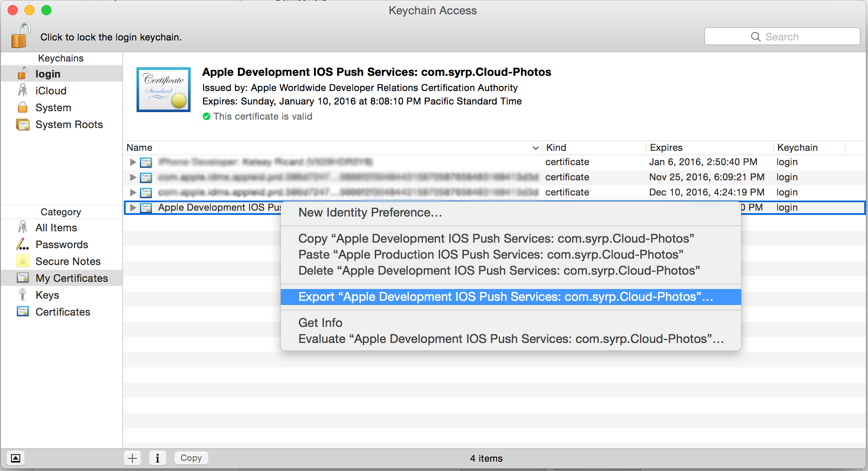The image size is (868, 471).
Task: Choose New Identity Preference menu item
Action: [511, 212]
